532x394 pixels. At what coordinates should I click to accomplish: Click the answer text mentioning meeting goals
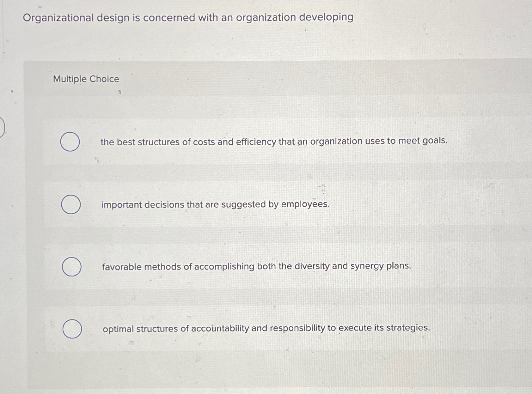(274, 142)
